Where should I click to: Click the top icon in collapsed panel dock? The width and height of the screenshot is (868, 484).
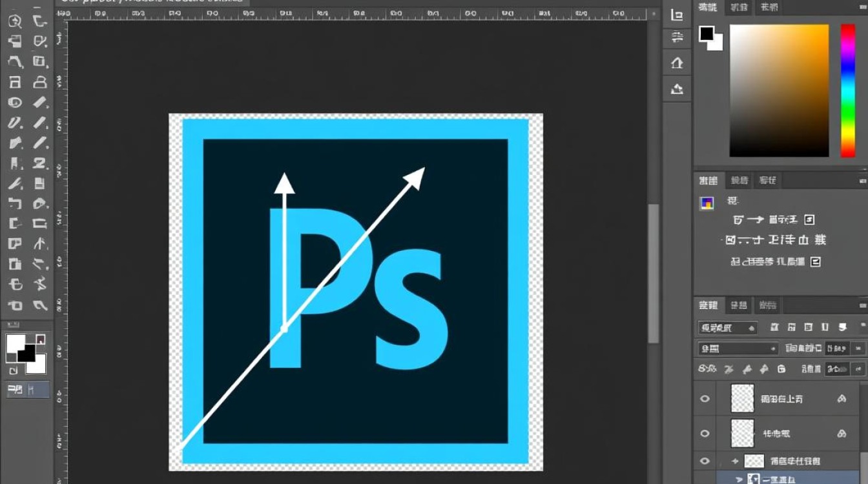tap(677, 15)
